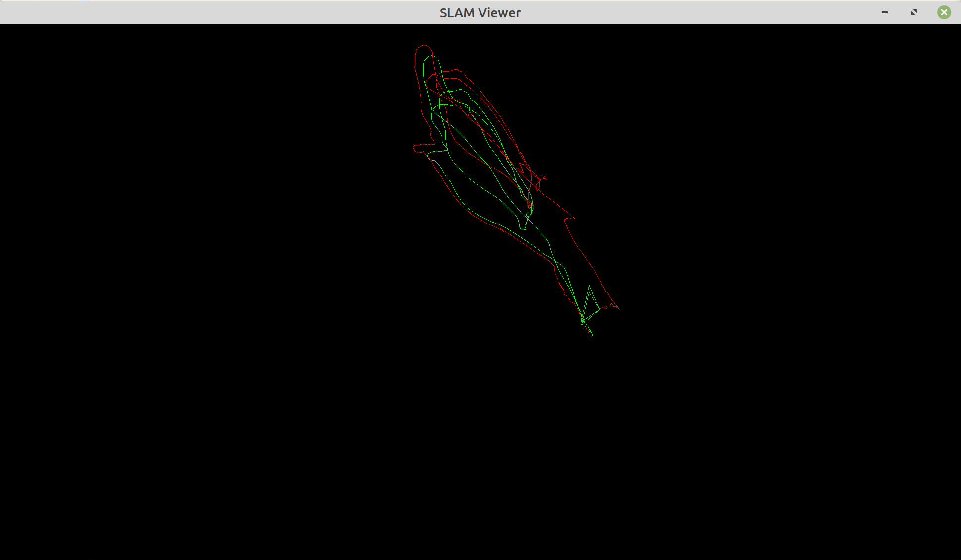Image resolution: width=961 pixels, height=560 pixels.
Task: Click the empty black canvas at bottom left
Action: [x=124, y=471]
